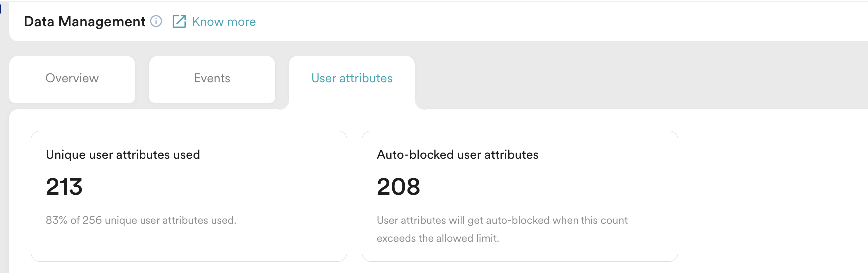
Task: Click the external link icon before Know more
Action: [x=179, y=21]
